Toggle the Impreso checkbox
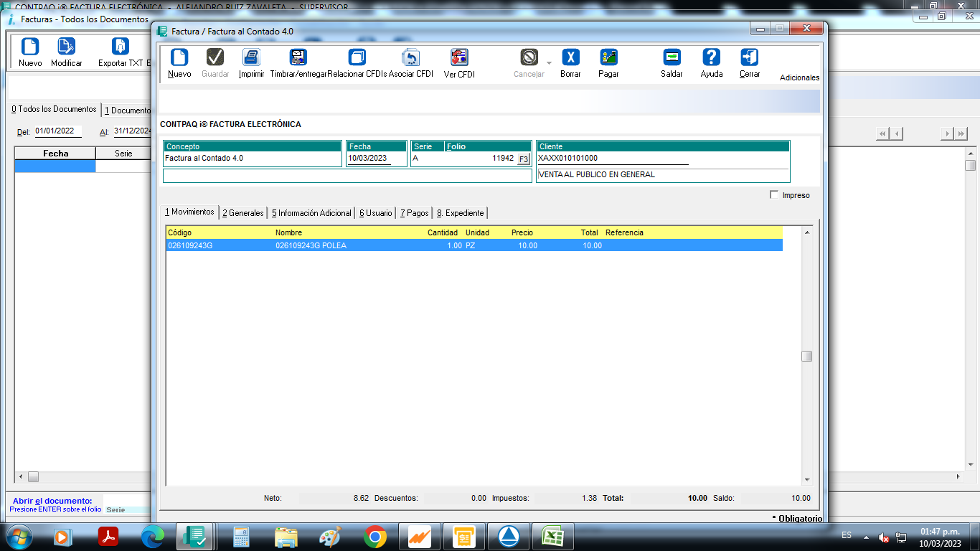980x551 pixels. tap(773, 194)
